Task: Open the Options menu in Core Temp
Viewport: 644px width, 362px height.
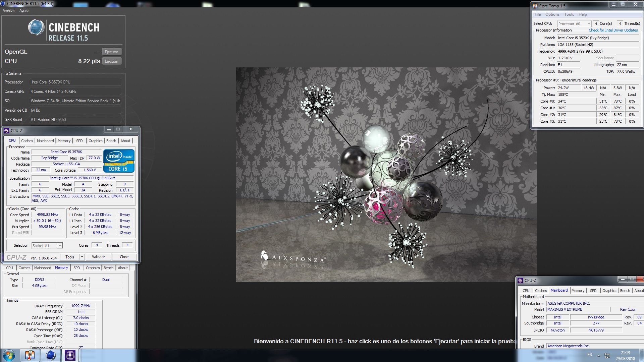Action: pos(552,14)
